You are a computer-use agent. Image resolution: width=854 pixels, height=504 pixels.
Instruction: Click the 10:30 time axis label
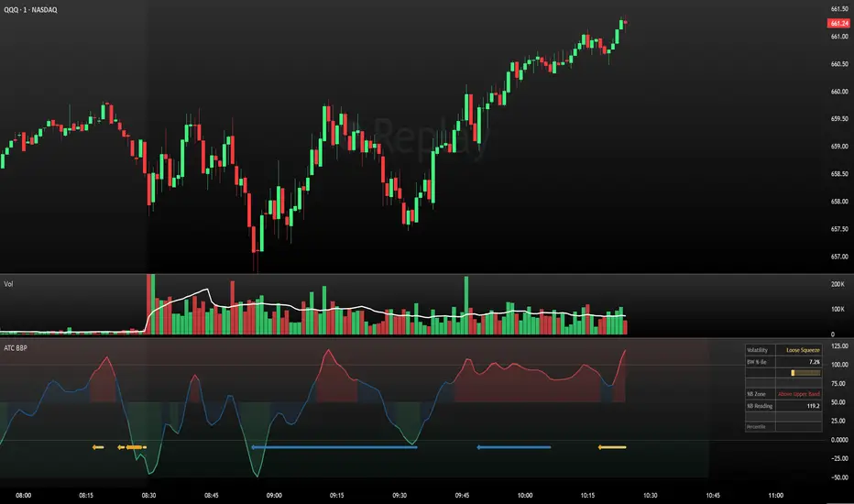[651, 495]
